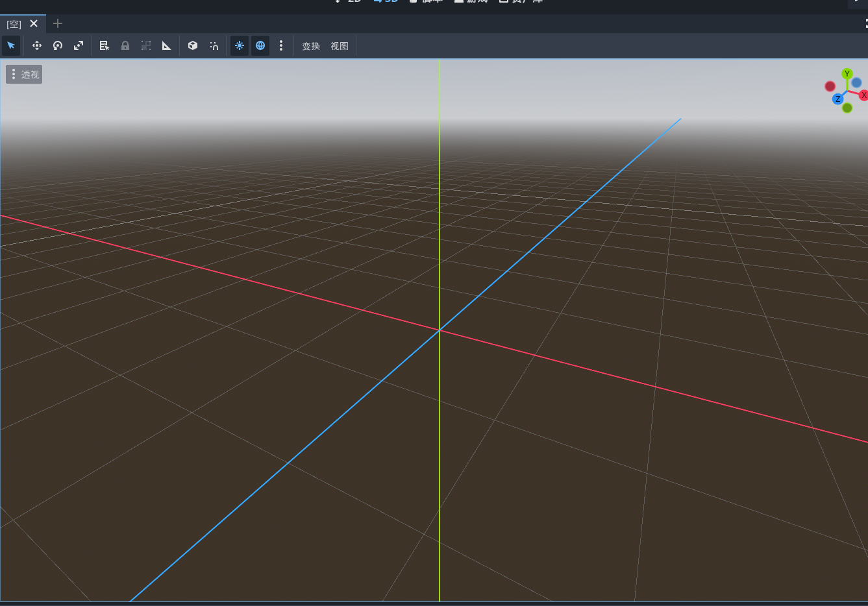Screen dimensions: 868x606
Task: Toggle the preview sun light
Action: pyautogui.click(x=240, y=45)
